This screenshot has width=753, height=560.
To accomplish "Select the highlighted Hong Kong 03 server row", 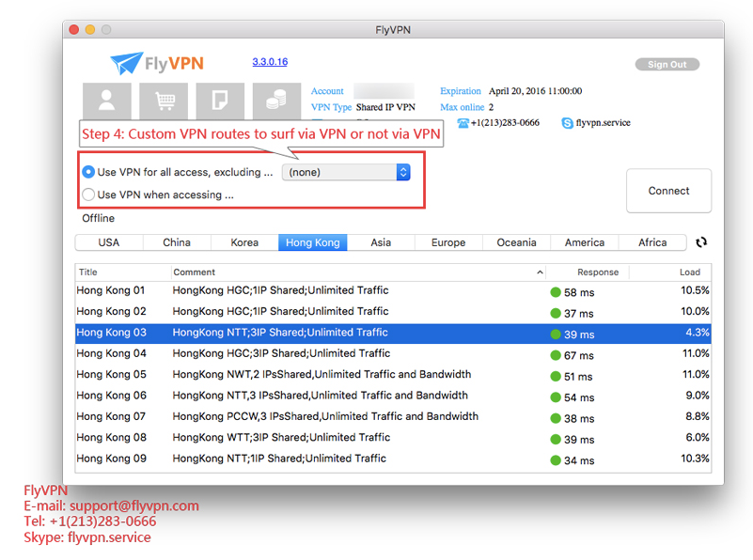I will [x=393, y=333].
